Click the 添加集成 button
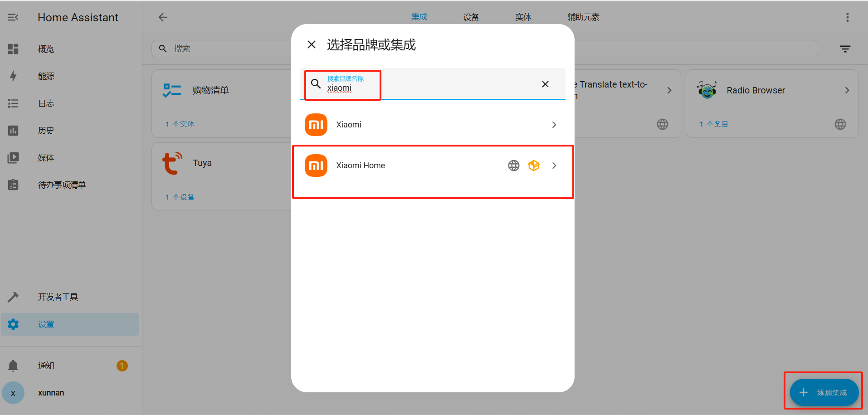 click(x=824, y=393)
